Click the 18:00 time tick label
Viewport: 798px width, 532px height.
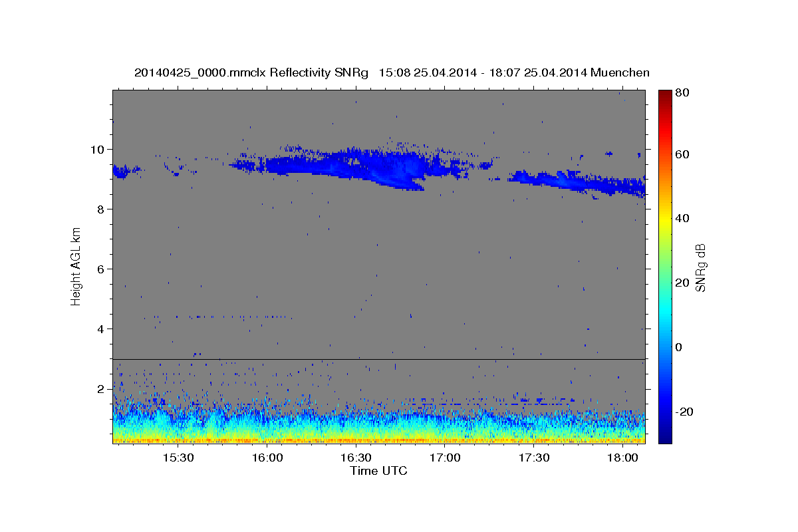(622, 458)
